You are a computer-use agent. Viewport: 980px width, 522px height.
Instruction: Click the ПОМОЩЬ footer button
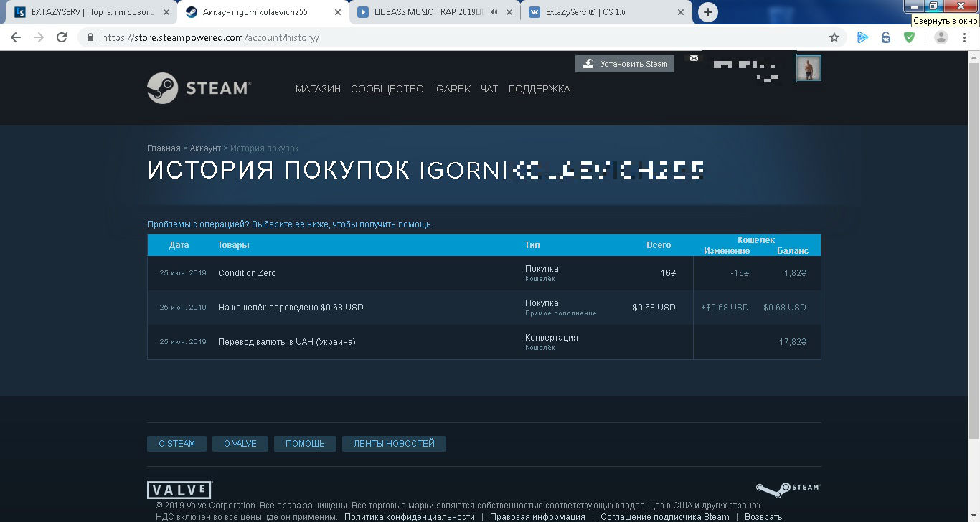305,444
